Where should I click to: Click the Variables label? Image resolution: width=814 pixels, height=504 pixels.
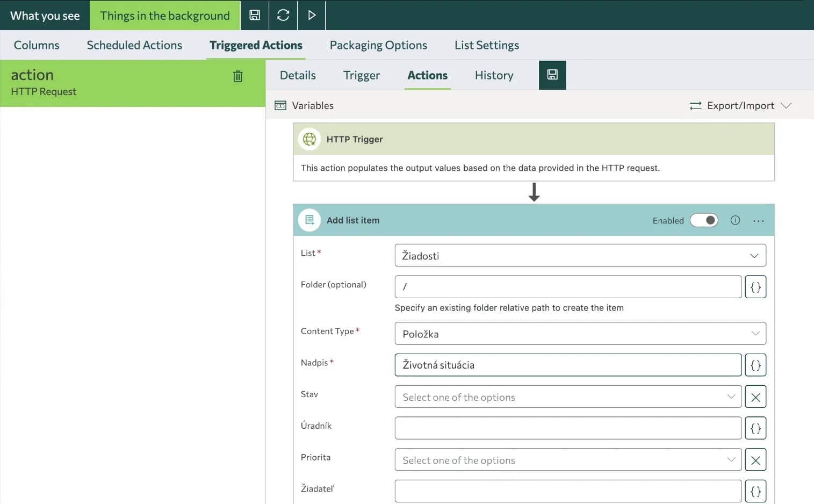313,105
